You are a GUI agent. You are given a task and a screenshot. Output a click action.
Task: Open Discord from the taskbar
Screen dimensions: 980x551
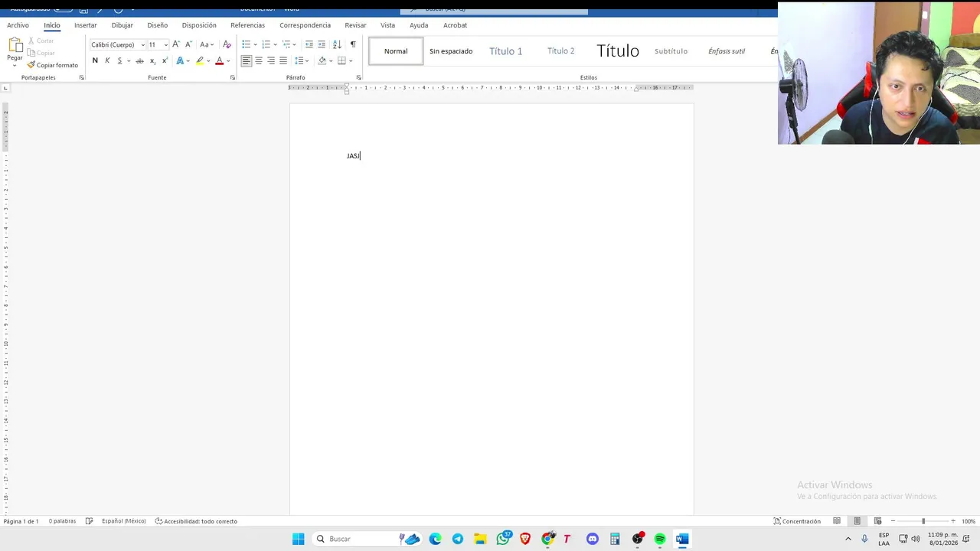pyautogui.click(x=593, y=539)
